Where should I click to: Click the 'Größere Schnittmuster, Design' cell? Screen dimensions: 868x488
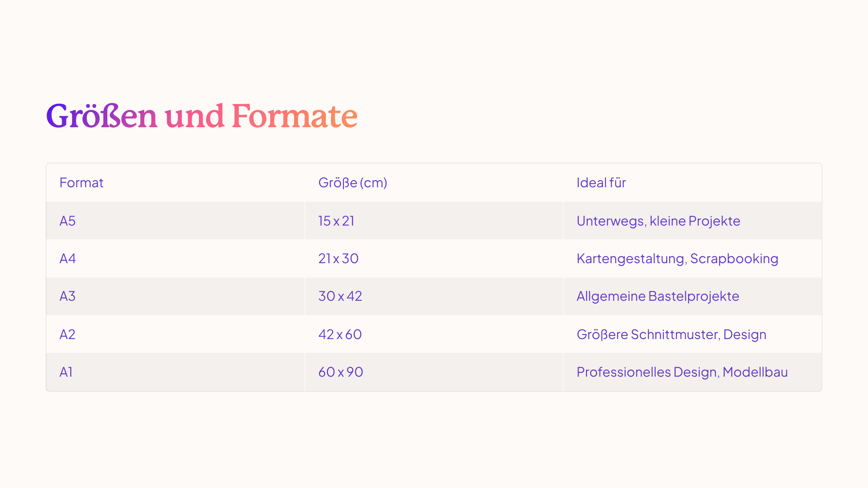coord(671,334)
